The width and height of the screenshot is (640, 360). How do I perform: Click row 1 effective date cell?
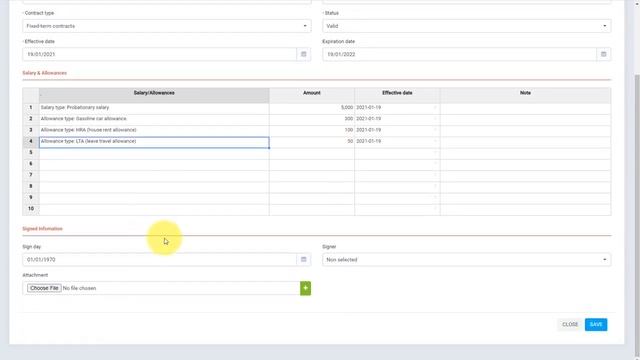tap(397, 108)
